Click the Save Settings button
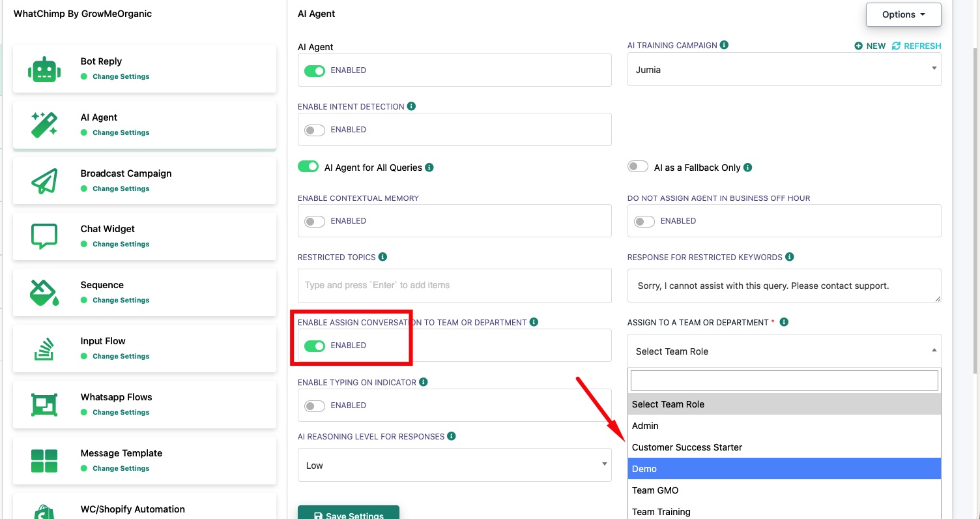 tap(349, 512)
